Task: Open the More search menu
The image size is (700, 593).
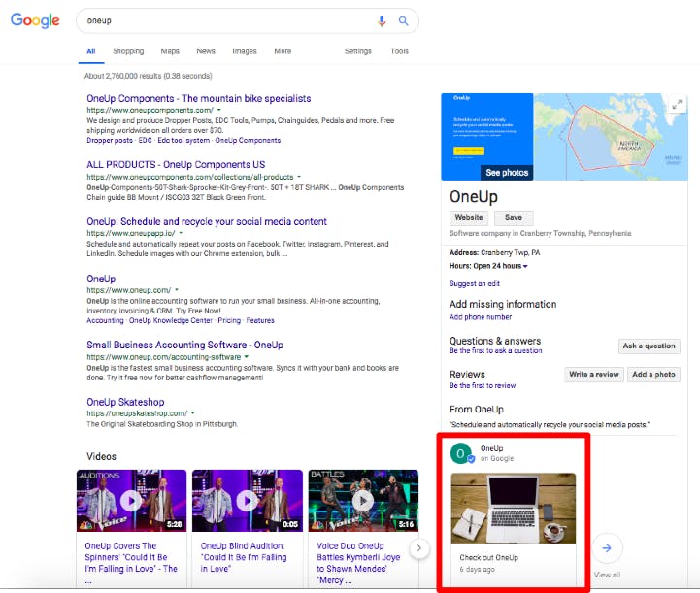Action: pyautogui.click(x=283, y=51)
